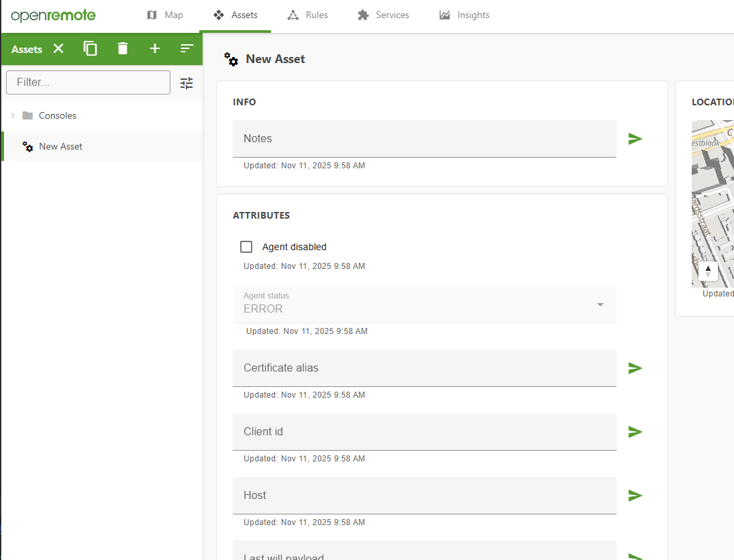Viewport: 734px width, 560px height.
Task: Delete the selected asset via trash icon
Action: (122, 49)
